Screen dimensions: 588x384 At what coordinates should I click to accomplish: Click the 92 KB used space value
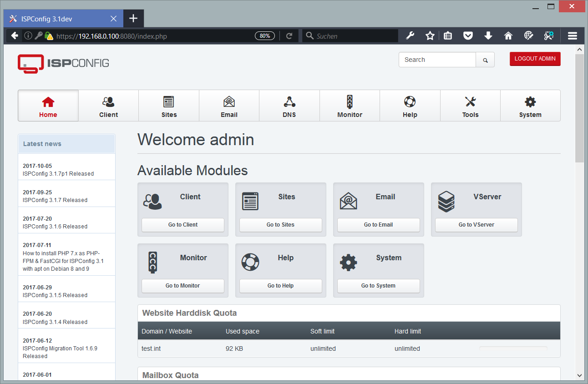click(x=235, y=349)
